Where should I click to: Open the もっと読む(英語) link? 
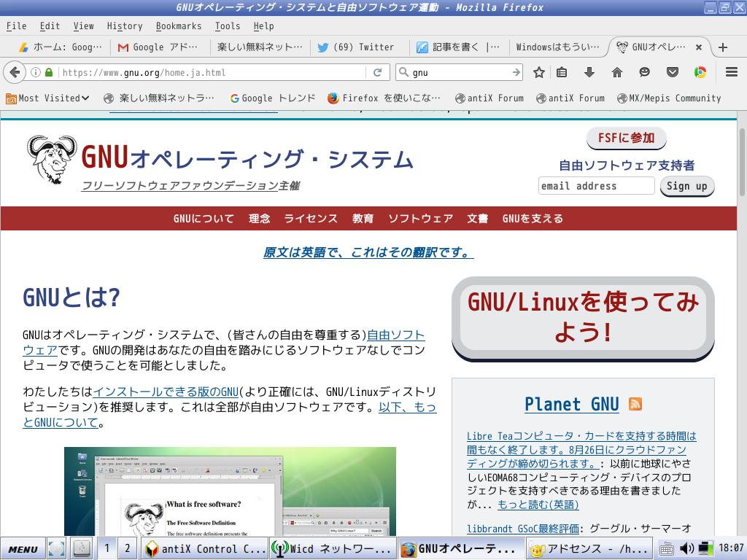[x=538, y=505]
